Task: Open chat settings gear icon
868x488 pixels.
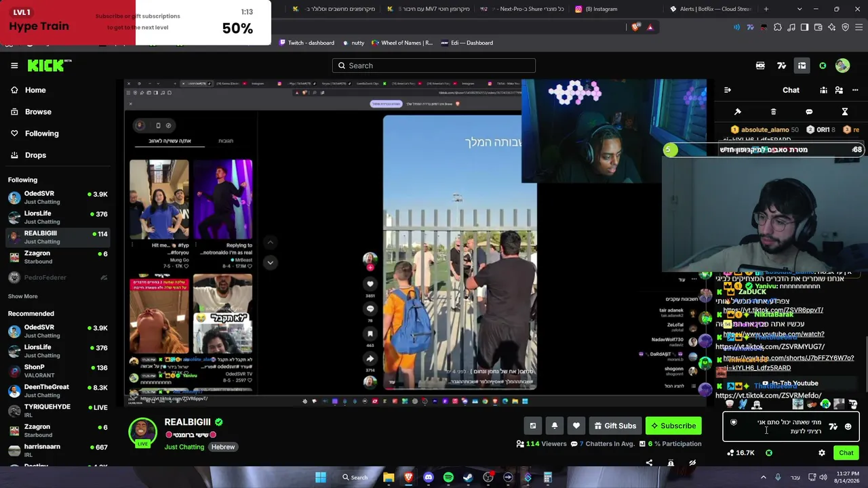Action: coord(822,453)
